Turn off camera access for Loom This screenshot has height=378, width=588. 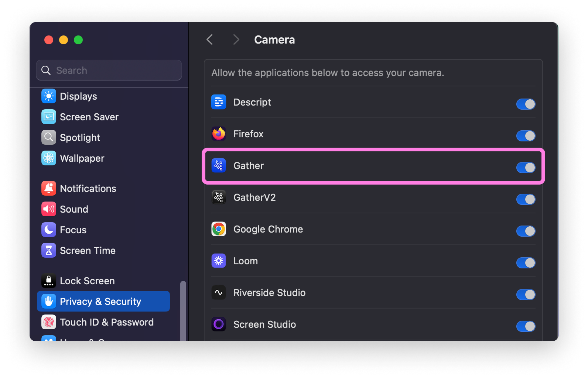[526, 263]
